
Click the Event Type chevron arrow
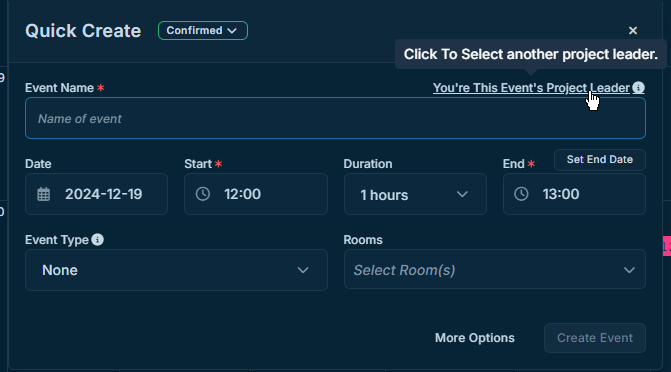[x=303, y=270]
